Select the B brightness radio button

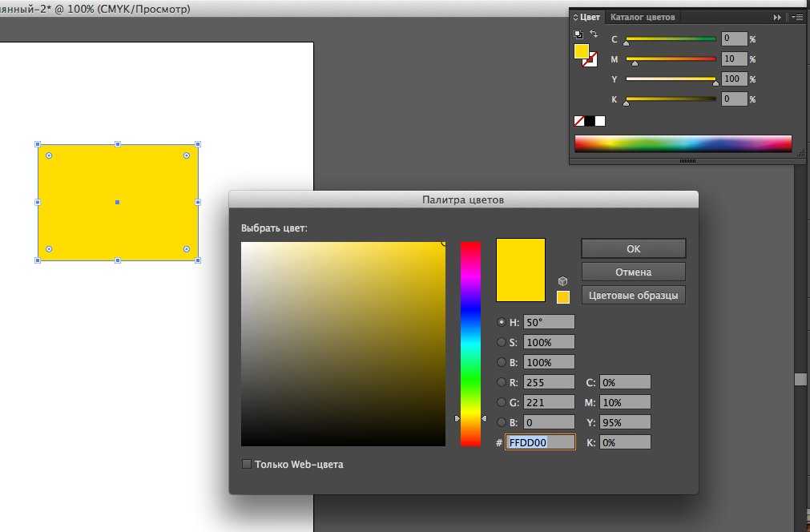[501, 362]
